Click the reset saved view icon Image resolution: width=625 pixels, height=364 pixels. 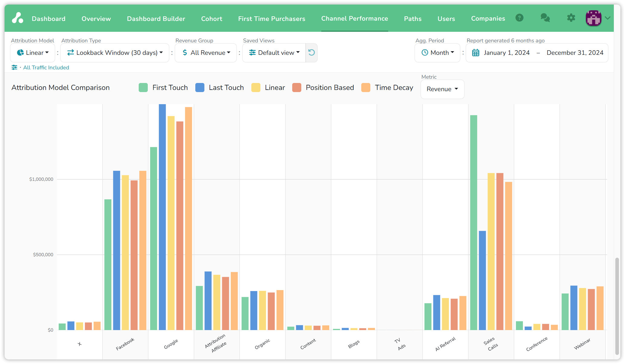tap(312, 53)
